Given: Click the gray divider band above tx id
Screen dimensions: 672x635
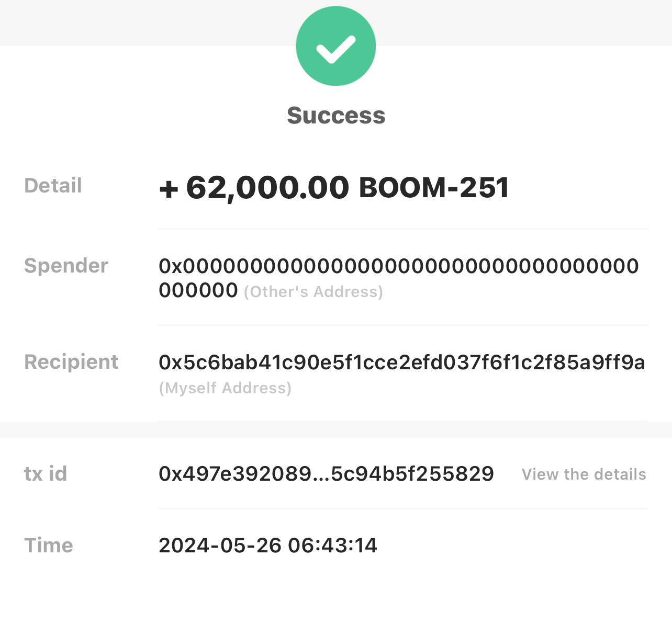Looking at the screenshot, I should click(x=336, y=429).
